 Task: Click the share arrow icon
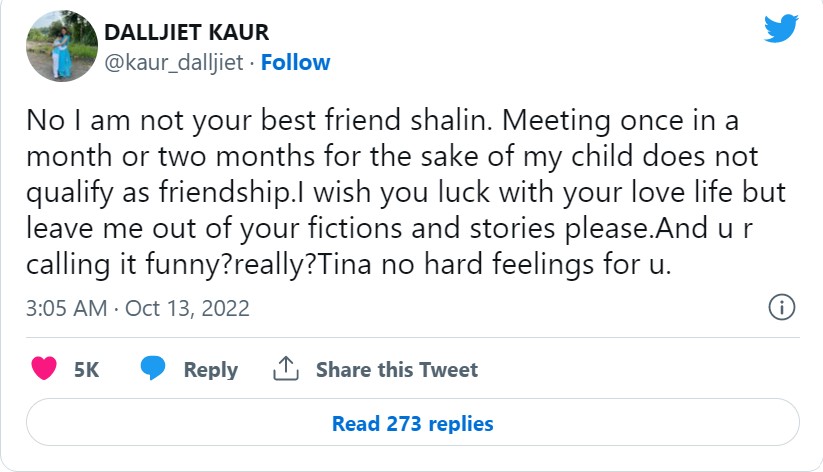pyautogui.click(x=287, y=369)
